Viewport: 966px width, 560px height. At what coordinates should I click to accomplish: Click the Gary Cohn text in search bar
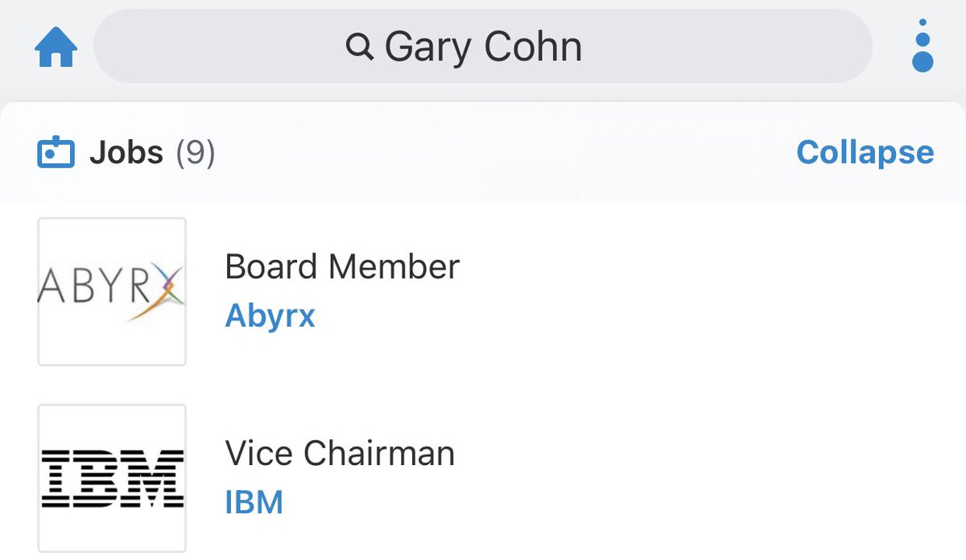(483, 47)
